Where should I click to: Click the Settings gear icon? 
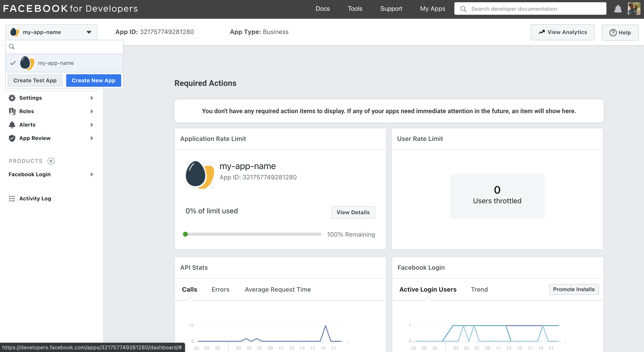(12, 98)
